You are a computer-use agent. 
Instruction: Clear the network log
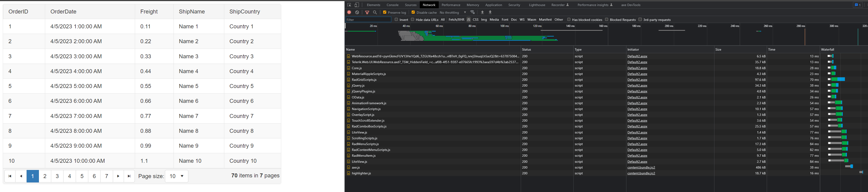coord(357,13)
